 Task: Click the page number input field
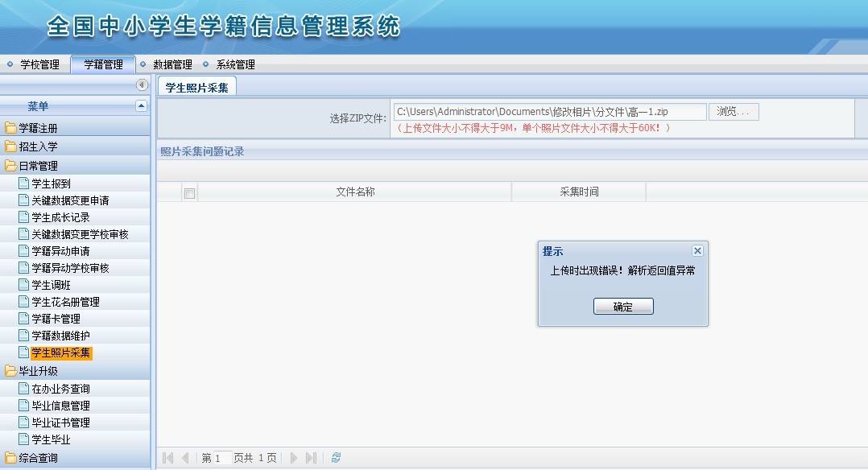point(222,458)
